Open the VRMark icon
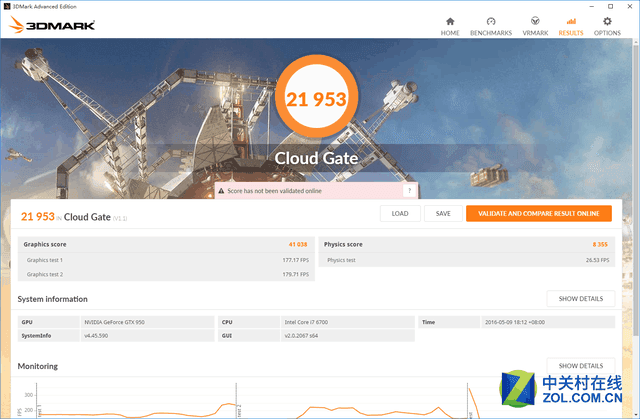Image resolution: width=640 pixels, height=419 pixels. [535, 21]
